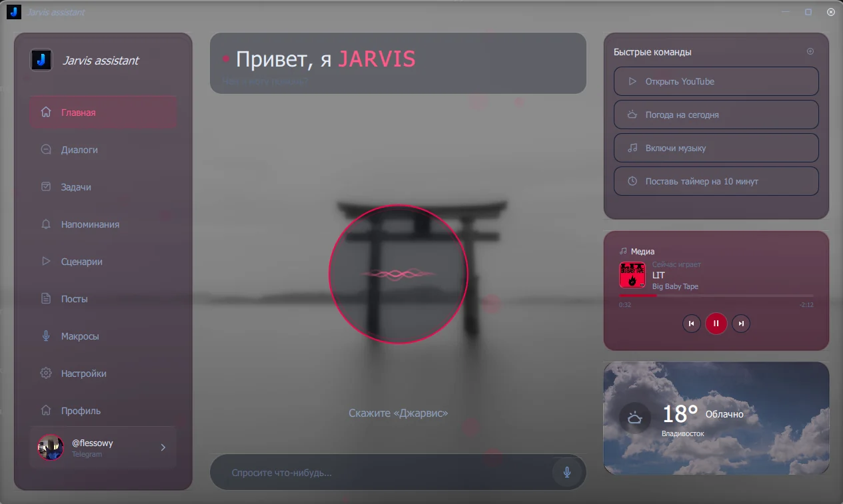
Task: Focus the Спросите что-нибудь input field
Action: click(390, 472)
